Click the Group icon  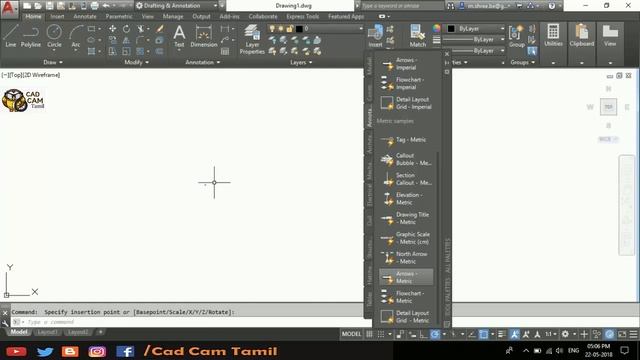(516, 36)
